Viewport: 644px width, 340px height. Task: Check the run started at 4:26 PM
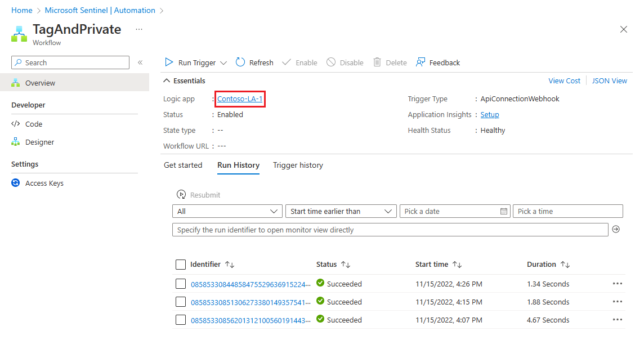[x=181, y=284]
